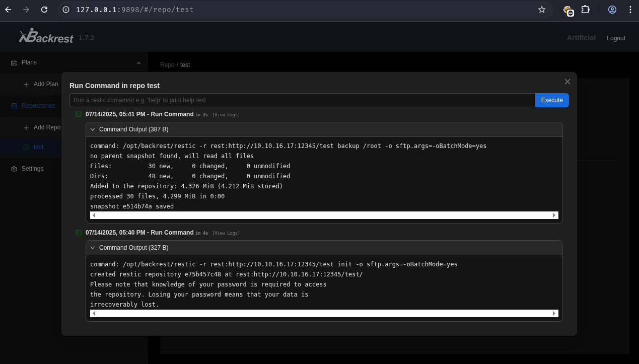Close the Run Command dialog

pyautogui.click(x=567, y=82)
